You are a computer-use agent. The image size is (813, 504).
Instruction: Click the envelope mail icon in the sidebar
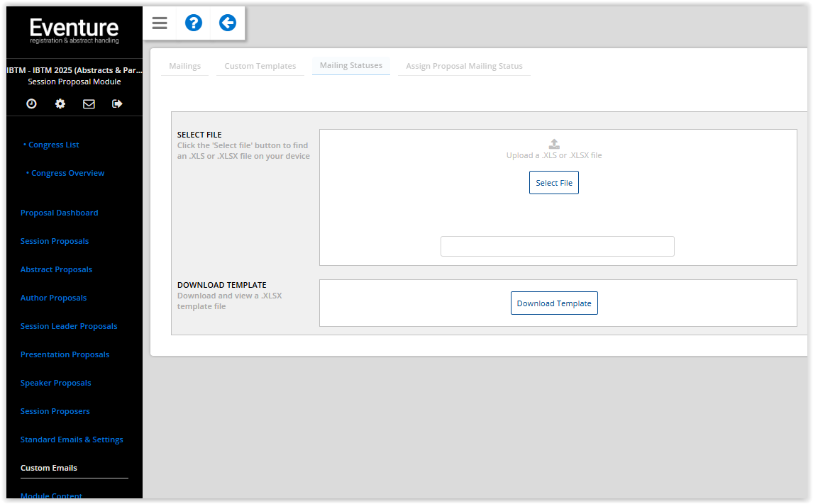tap(88, 103)
